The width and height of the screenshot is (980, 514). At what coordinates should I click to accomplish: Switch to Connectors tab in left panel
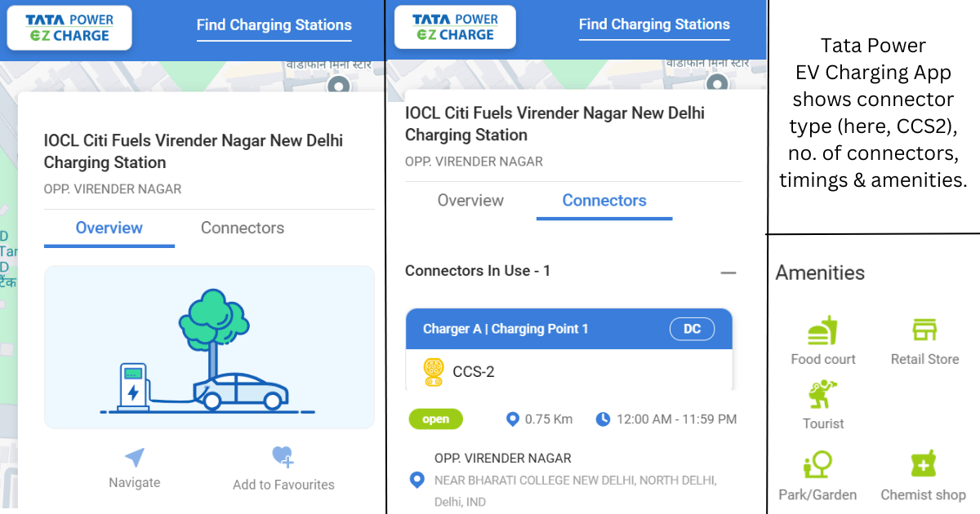(243, 228)
